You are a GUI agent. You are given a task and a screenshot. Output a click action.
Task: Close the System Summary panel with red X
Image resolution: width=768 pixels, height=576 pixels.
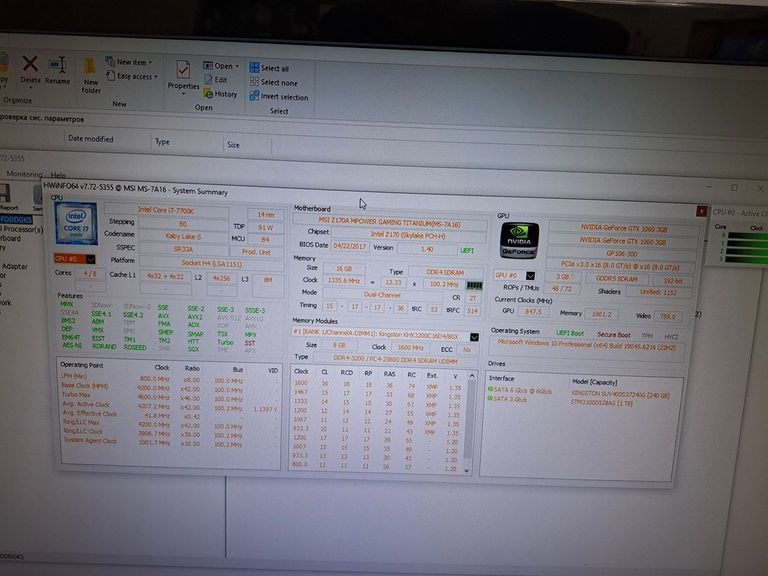[x=701, y=211]
